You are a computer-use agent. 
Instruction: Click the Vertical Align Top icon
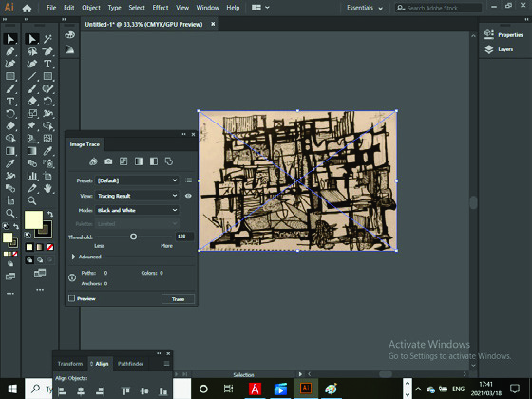coord(125,391)
